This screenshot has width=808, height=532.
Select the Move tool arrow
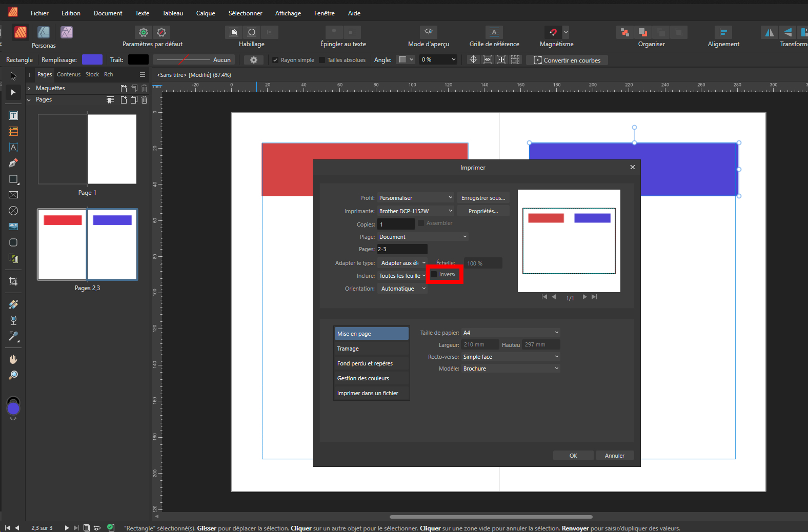pos(13,76)
